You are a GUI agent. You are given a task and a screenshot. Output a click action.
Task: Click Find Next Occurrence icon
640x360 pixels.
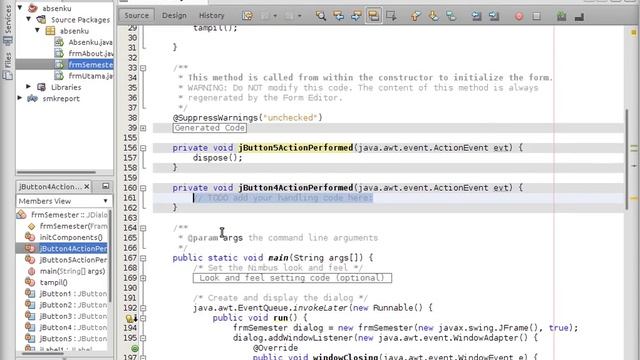tap(356, 16)
